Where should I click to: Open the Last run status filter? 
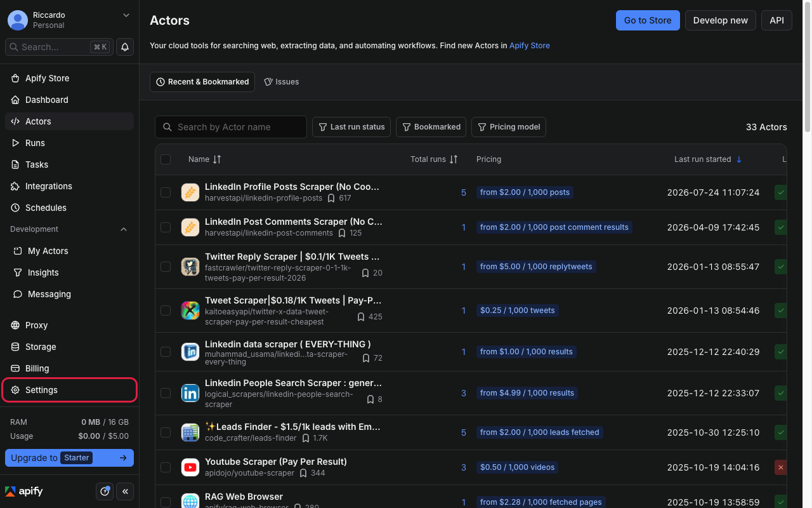[351, 127]
